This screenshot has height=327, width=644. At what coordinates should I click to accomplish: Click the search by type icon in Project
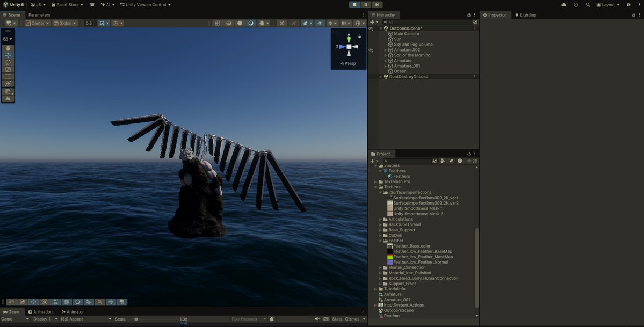tap(443, 161)
